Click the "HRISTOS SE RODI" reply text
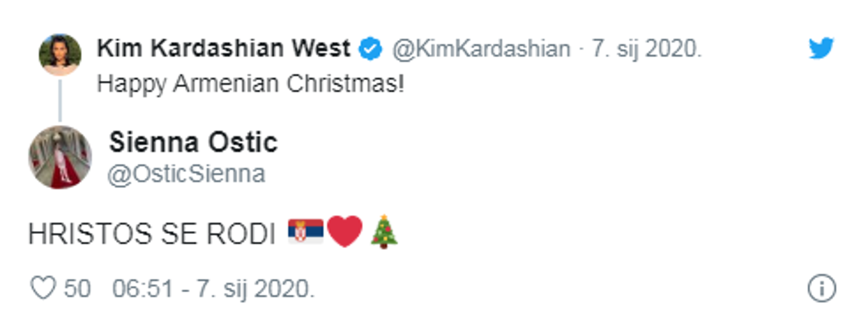Viewport: 868px width, 320px height. point(152,234)
